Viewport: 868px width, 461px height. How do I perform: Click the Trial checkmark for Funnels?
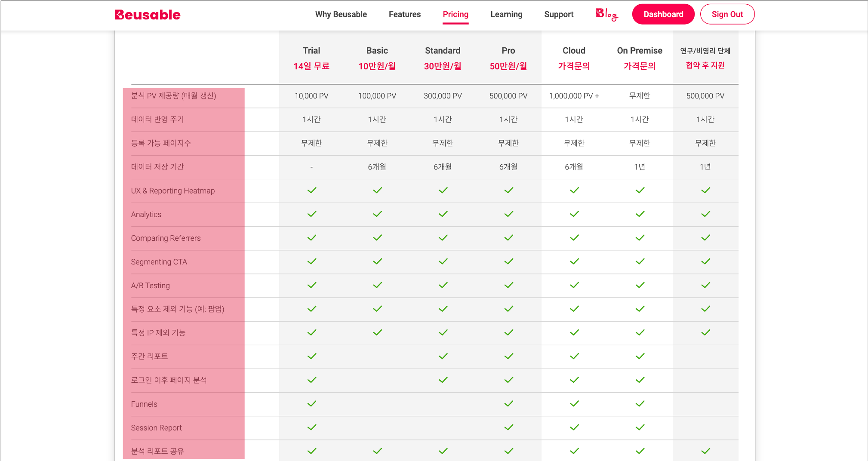(312, 403)
